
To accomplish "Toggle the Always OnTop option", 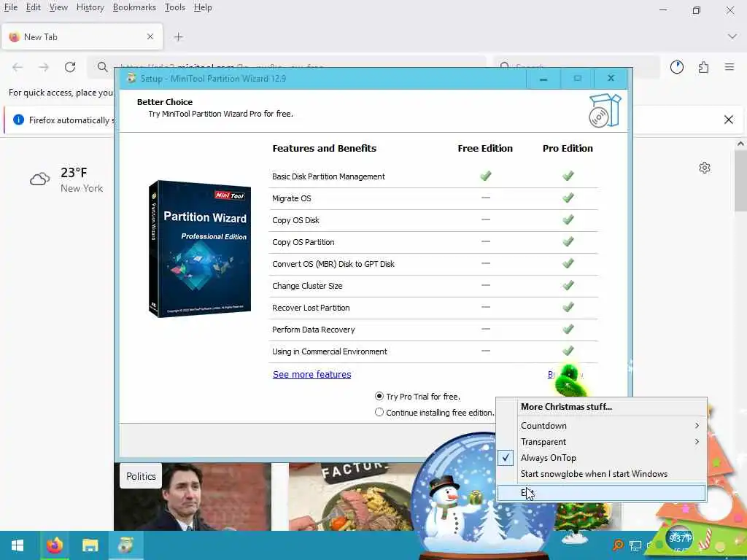I will click(x=601, y=458).
